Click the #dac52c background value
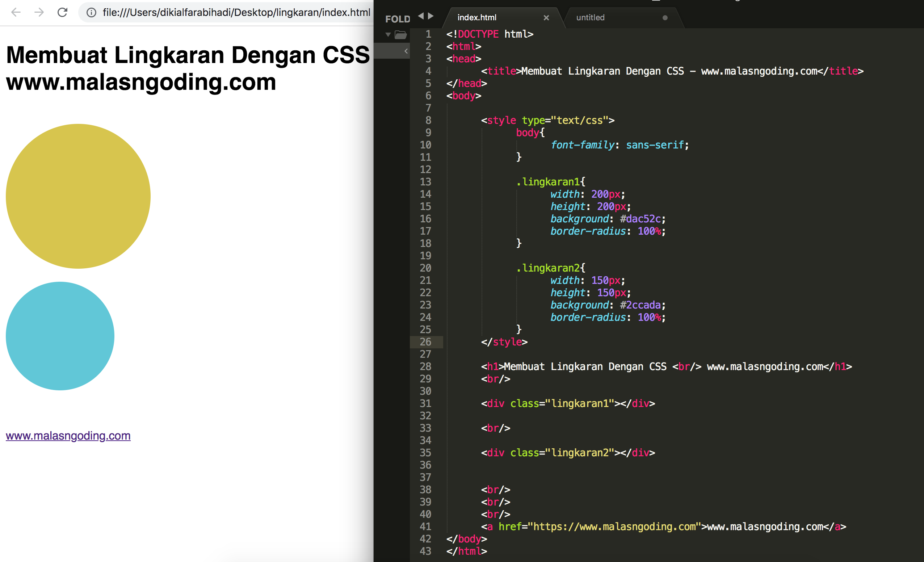Image resolution: width=924 pixels, height=562 pixels. (640, 219)
